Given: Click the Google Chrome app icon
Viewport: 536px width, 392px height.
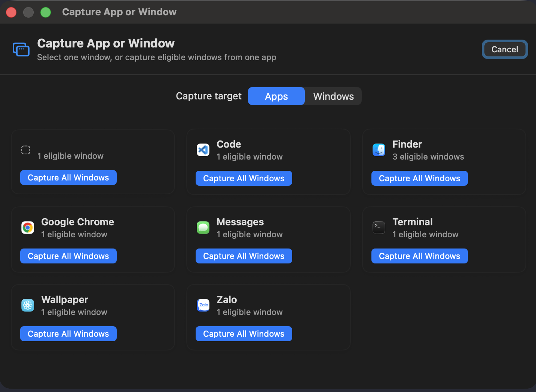Looking at the screenshot, I should pyautogui.click(x=28, y=228).
